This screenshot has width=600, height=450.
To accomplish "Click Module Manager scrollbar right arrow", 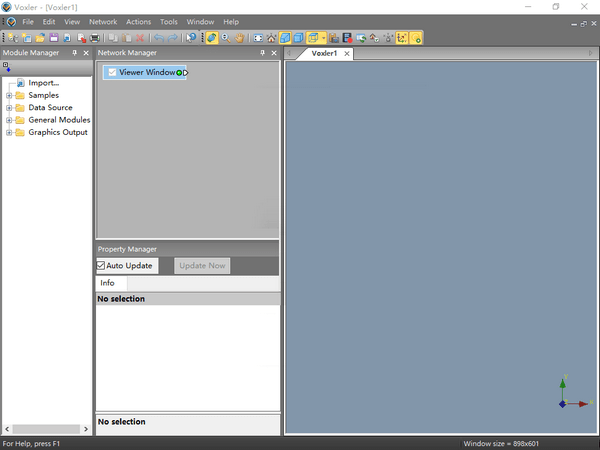I will pos(86,429).
